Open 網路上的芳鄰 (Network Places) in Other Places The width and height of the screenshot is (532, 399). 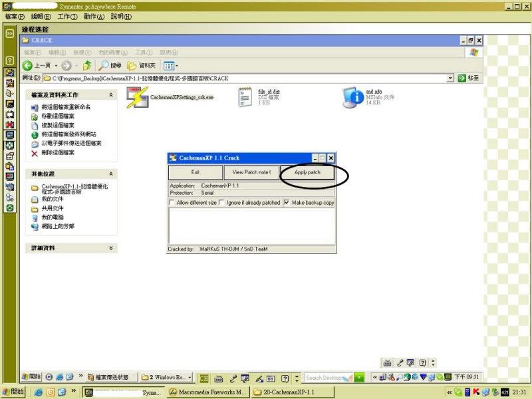[58, 226]
